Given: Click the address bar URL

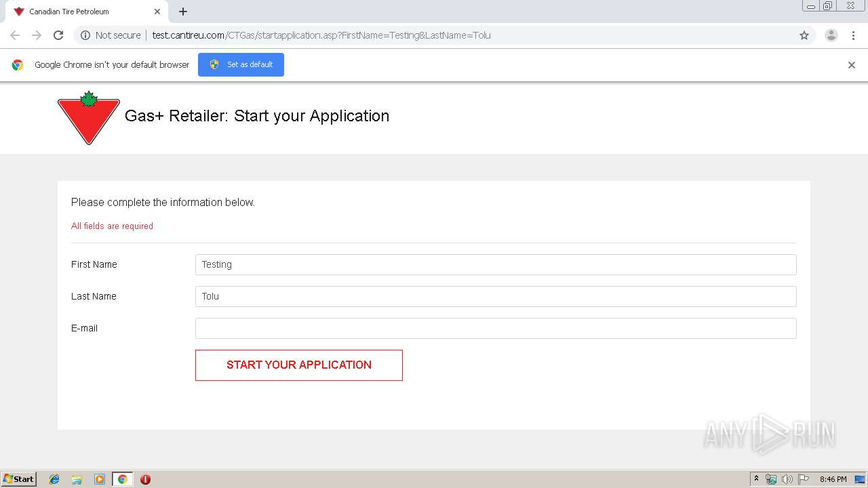Looking at the screenshot, I should (x=321, y=35).
